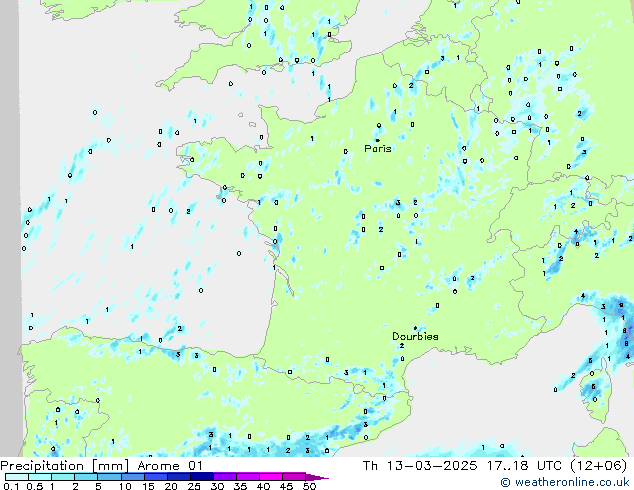
Task: Click the legend value label '45'
Action: click(x=287, y=486)
